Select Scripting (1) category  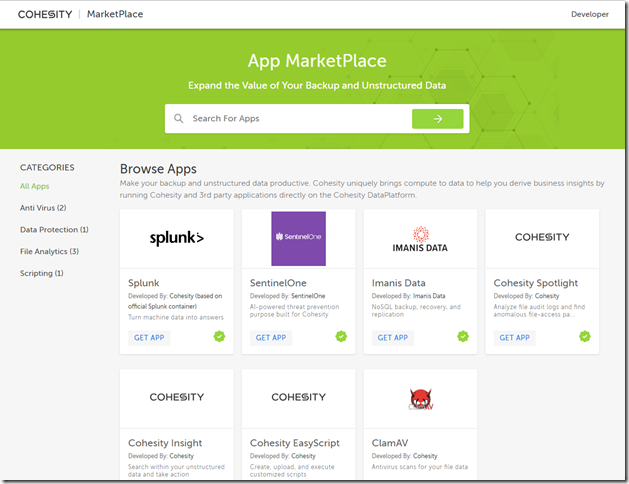[x=42, y=273]
